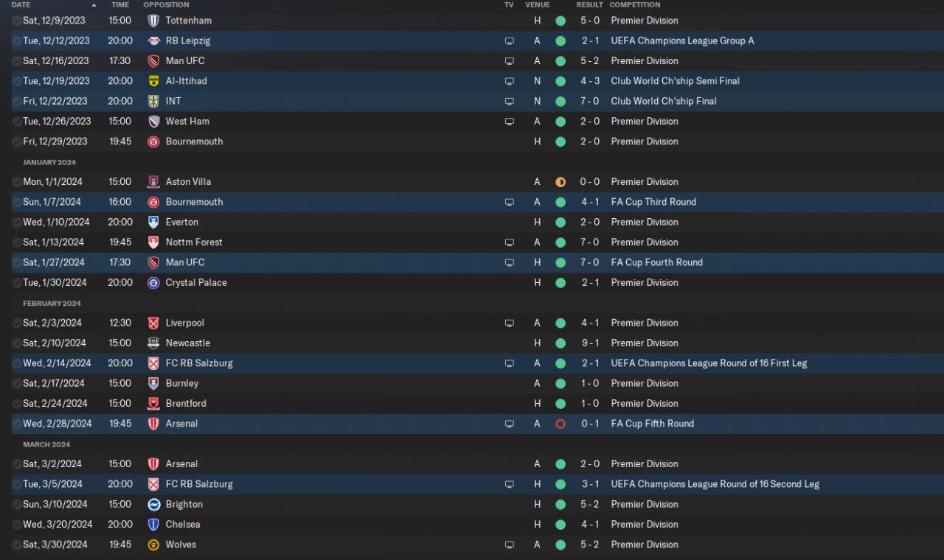Open the 9 - 1 Newcastle result
The height and width of the screenshot is (560, 944).
pyautogui.click(x=590, y=343)
